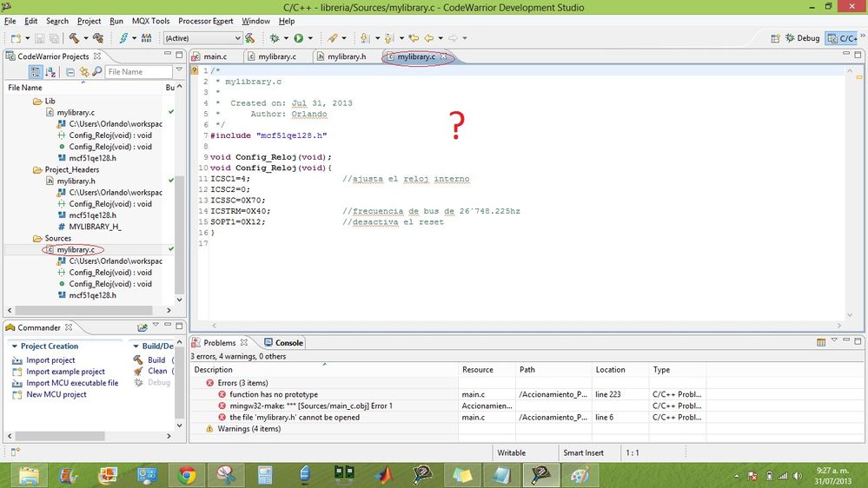Click search magnifier in Projects panel
This screenshot has height=488, width=868.
pyautogui.click(x=96, y=71)
